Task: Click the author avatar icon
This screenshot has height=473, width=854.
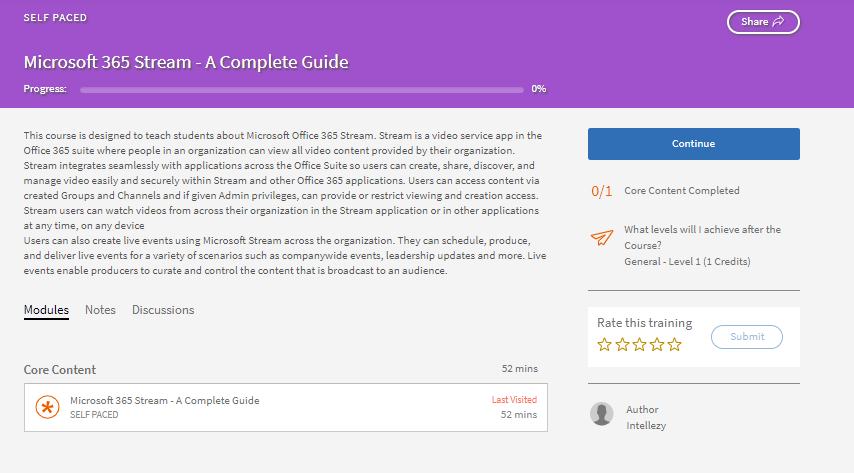Action: click(601, 414)
